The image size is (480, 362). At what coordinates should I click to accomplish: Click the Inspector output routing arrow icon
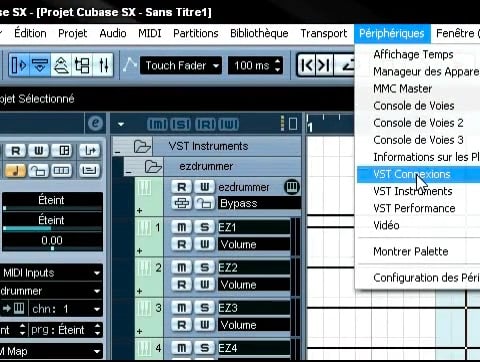coord(89,151)
